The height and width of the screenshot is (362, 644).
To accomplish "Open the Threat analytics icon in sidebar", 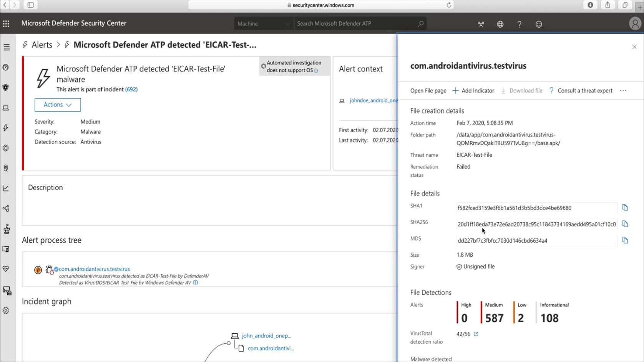I will pos(7,229).
